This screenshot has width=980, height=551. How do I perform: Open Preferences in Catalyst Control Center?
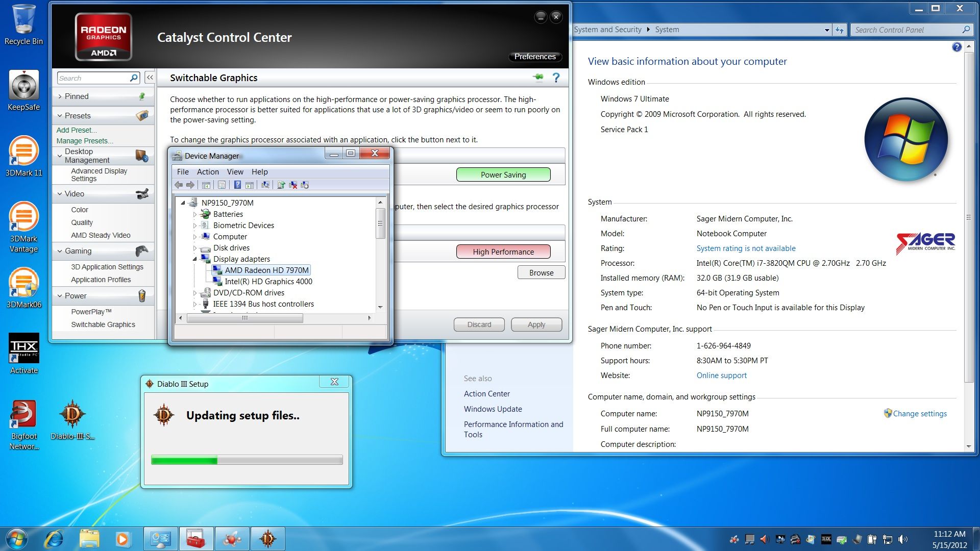point(535,57)
